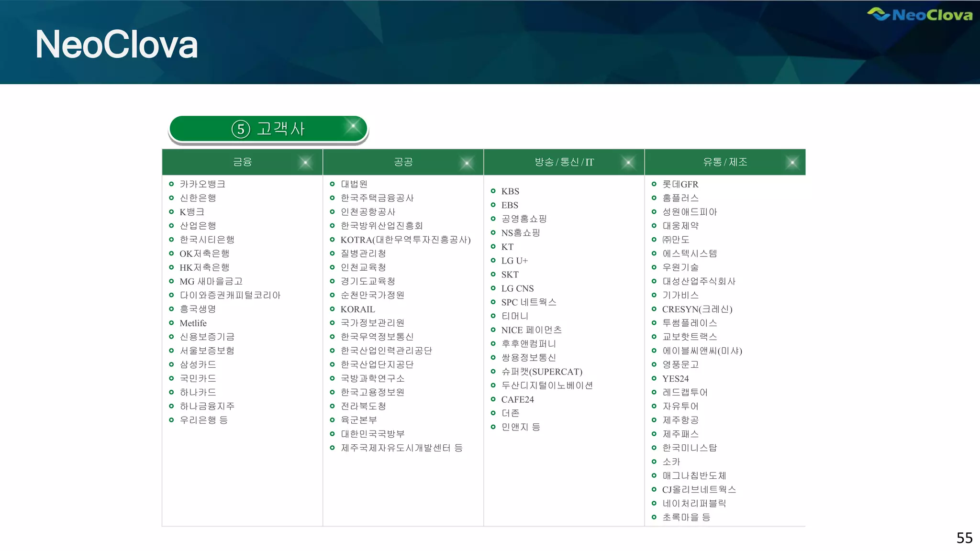980x551 pixels.
Task: Click the sparkle icon in 공공 header
Action: (467, 163)
